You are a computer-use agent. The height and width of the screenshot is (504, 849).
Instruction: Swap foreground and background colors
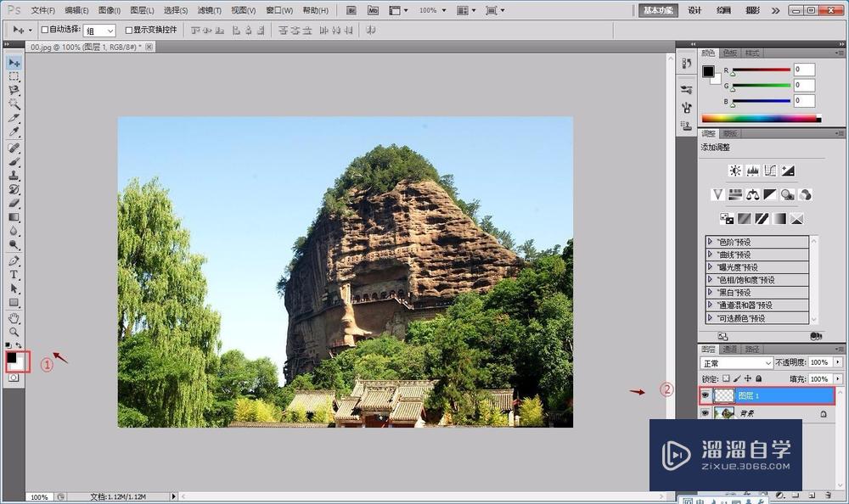click(19, 345)
